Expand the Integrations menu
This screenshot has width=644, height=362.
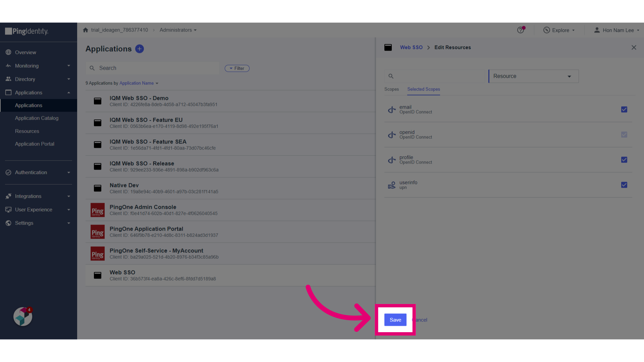(x=39, y=196)
